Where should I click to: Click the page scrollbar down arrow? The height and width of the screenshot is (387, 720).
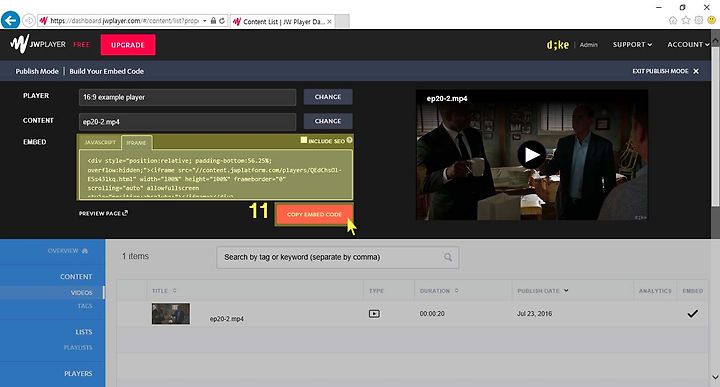point(715,377)
